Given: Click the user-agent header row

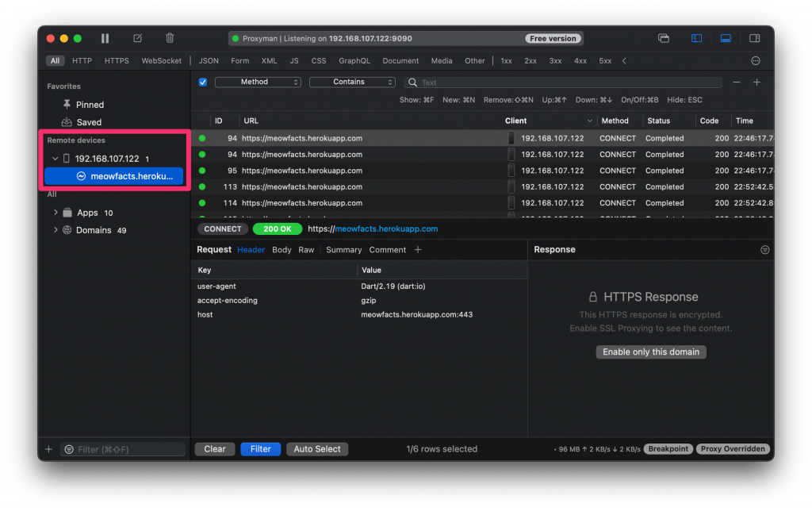Looking at the screenshot, I should 359,286.
